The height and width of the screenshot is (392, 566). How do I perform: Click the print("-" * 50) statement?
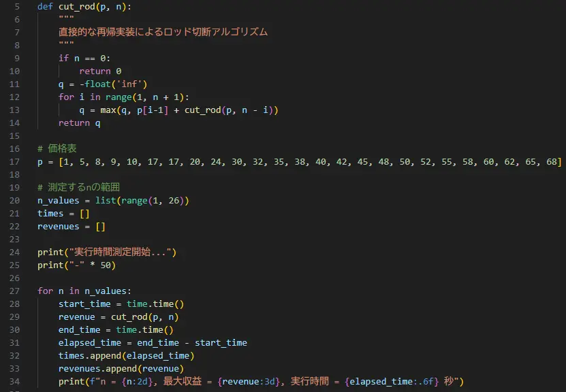(x=76, y=265)
